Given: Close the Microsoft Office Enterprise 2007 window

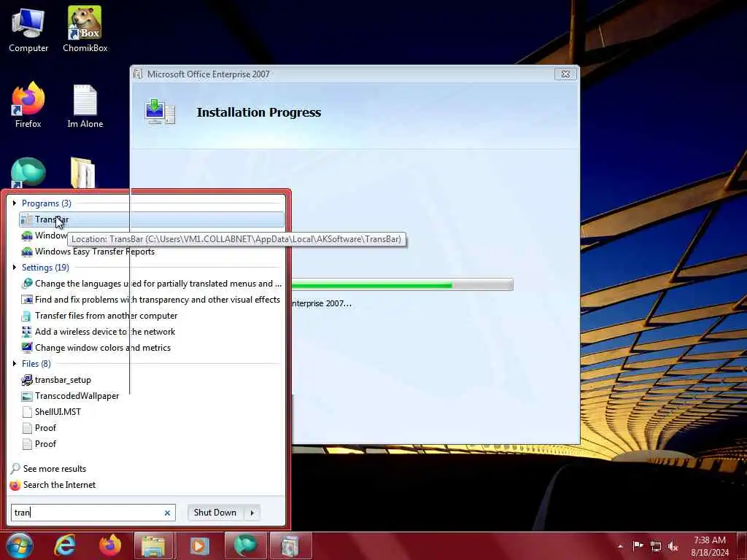Looking at the screenshot, I should [565, 74].
